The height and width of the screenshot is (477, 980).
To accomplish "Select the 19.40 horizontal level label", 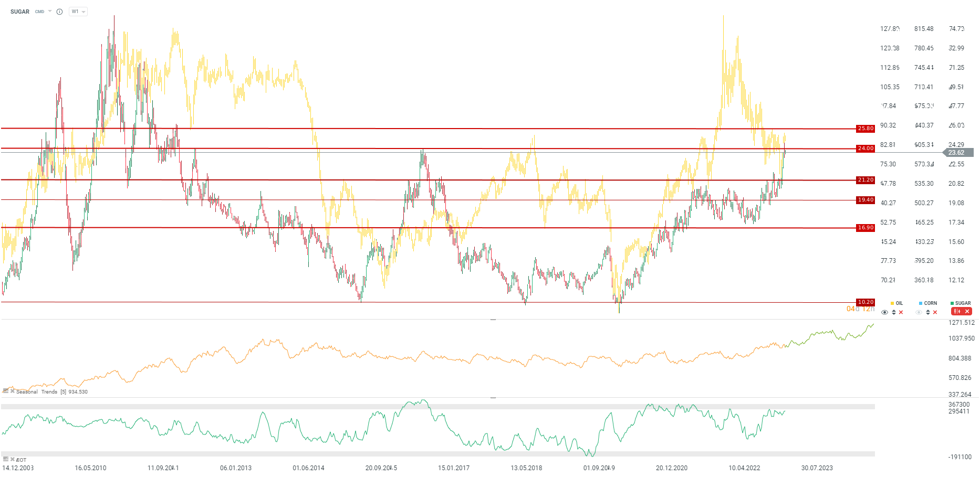I will tap(866, 200).
